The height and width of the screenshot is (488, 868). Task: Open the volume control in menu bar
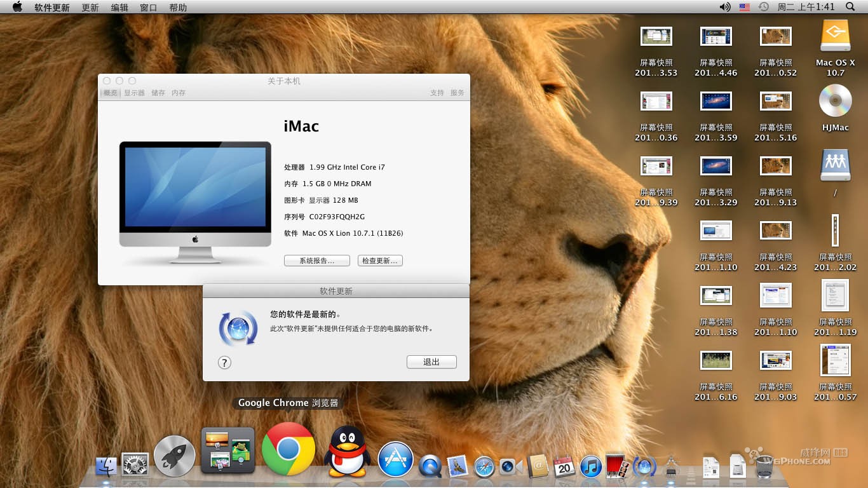point(725,7)
